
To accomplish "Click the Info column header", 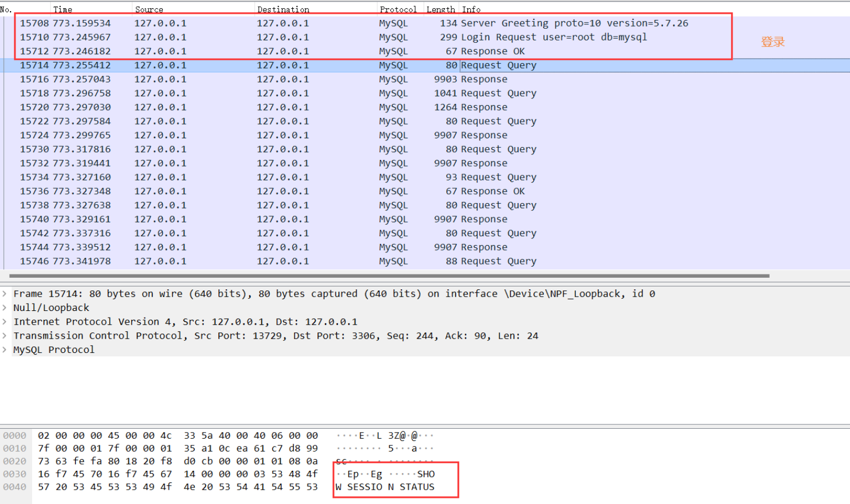I will (471, 9).
